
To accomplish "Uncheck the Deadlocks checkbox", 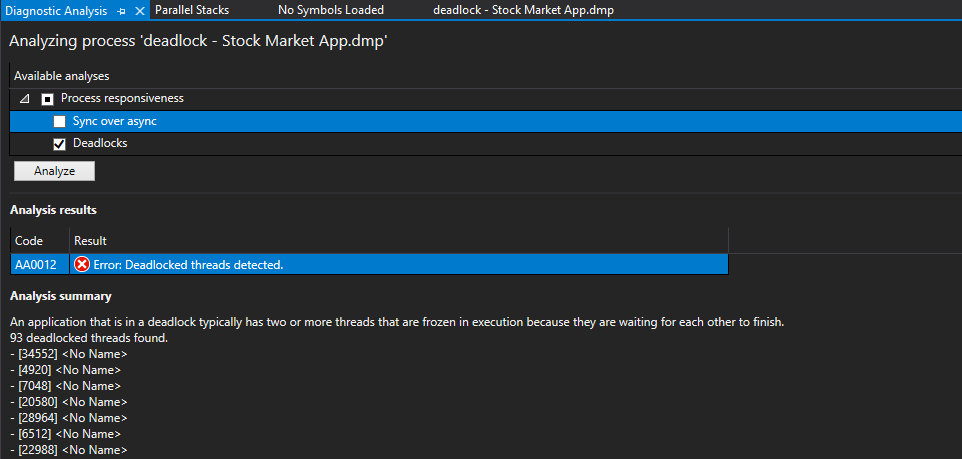I will [60, 144].
